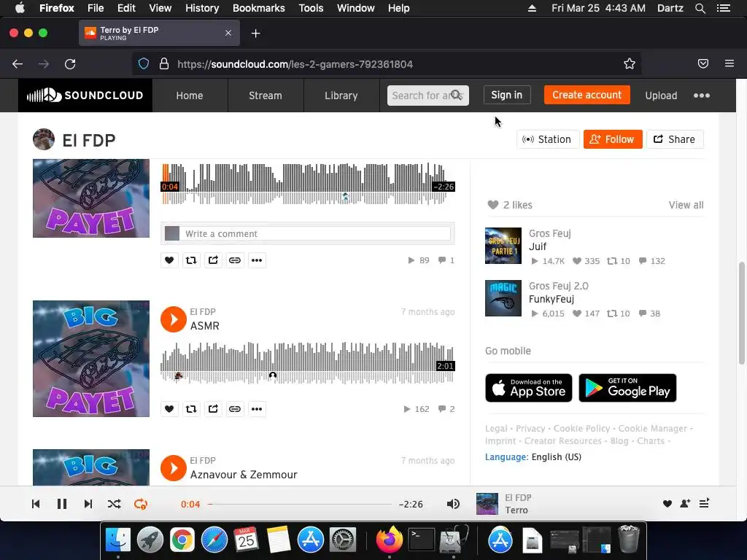
Task: Open System Preferences from the Dock
Action: pos(343,540)
